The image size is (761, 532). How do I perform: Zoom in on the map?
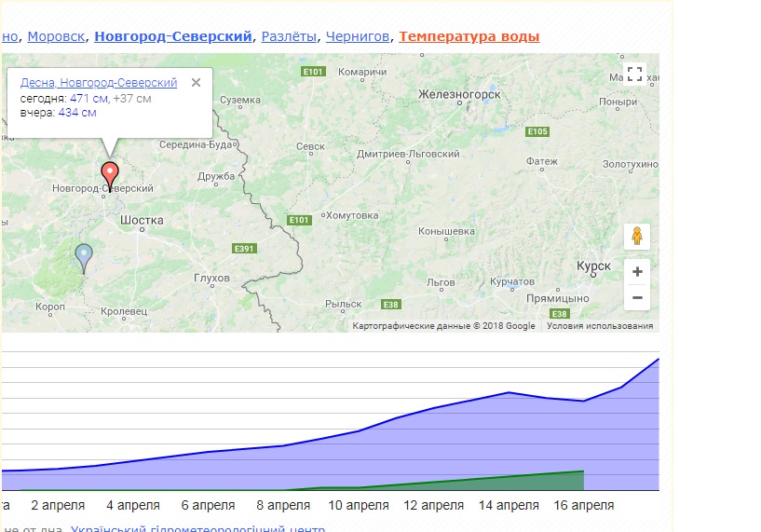point(637,272)
